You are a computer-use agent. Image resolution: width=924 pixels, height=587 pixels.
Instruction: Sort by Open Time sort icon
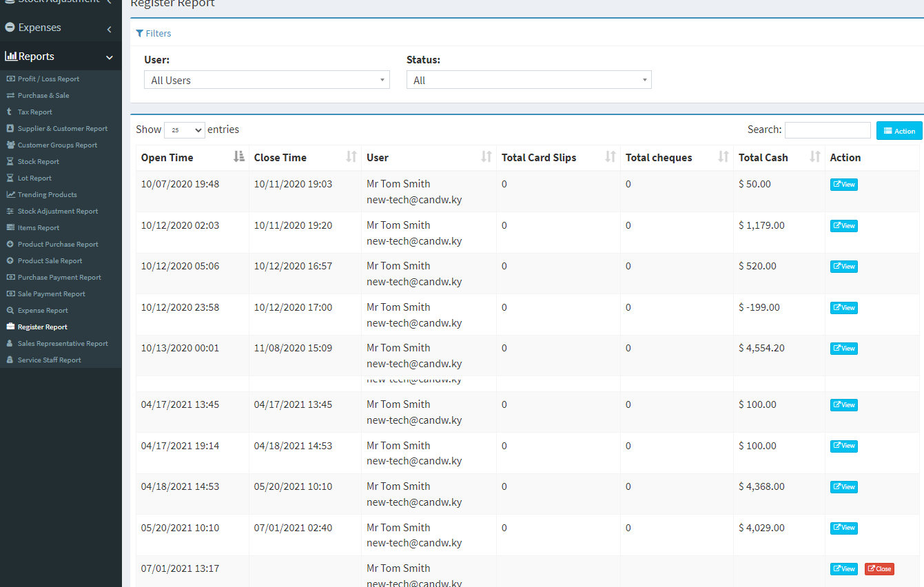[239, 157]
